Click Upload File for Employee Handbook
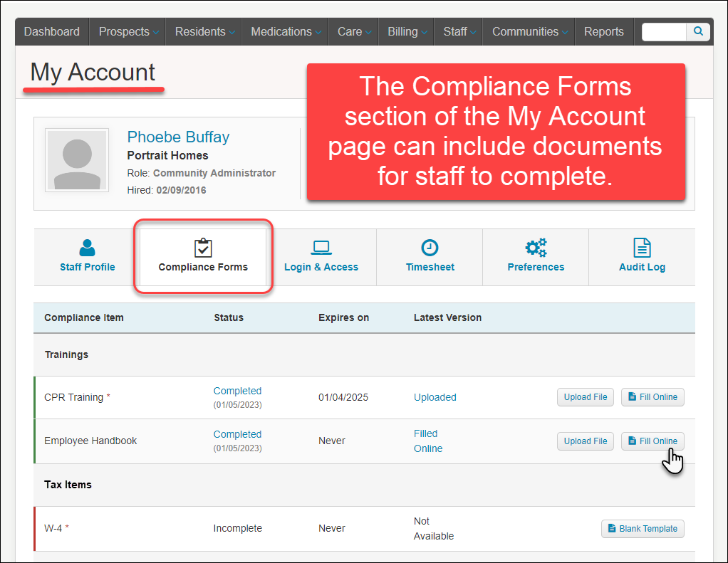This screenshot has width=728, height=563. point(586,441)
